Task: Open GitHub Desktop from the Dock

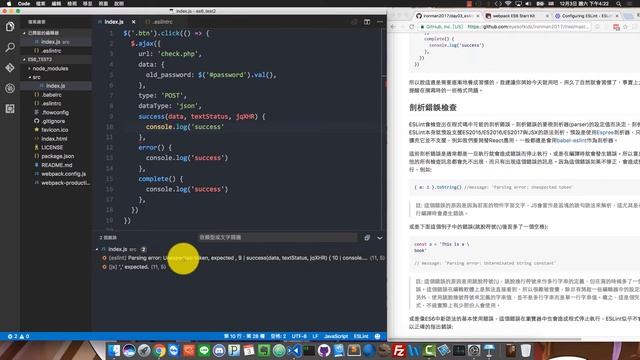Action: (x=324, y=350)
